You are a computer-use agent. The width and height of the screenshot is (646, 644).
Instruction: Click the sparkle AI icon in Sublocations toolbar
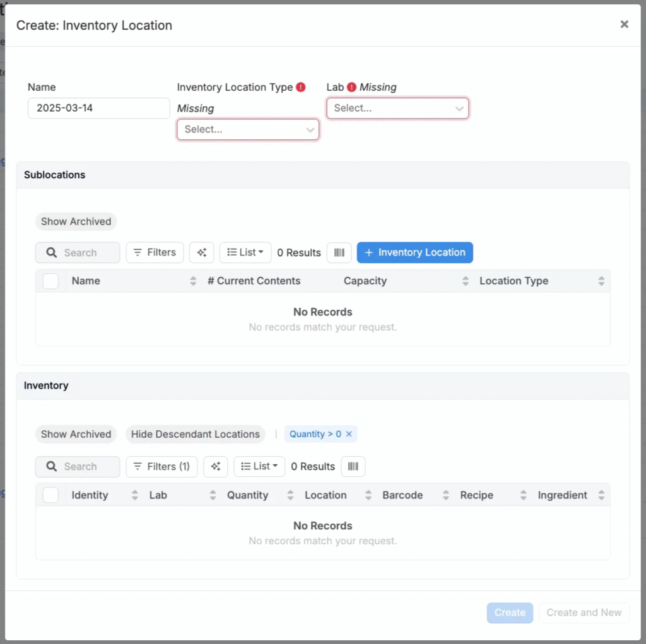click(202, 252)
